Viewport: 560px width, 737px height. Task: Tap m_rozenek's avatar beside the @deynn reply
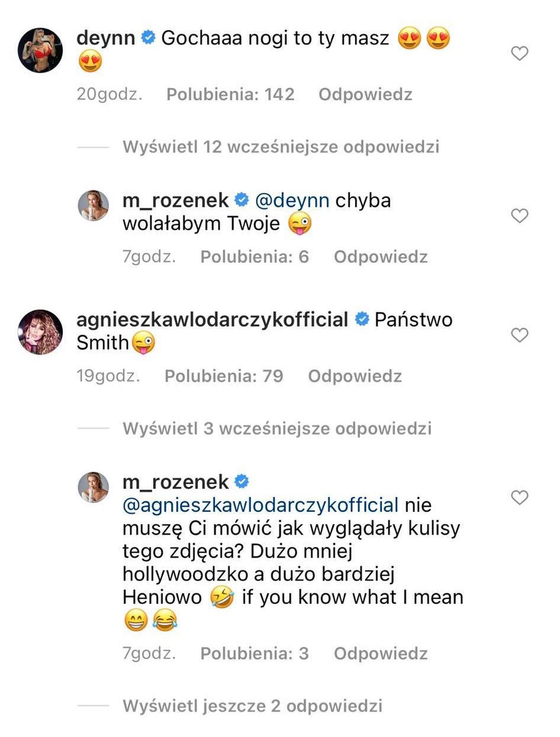(94, 206)
